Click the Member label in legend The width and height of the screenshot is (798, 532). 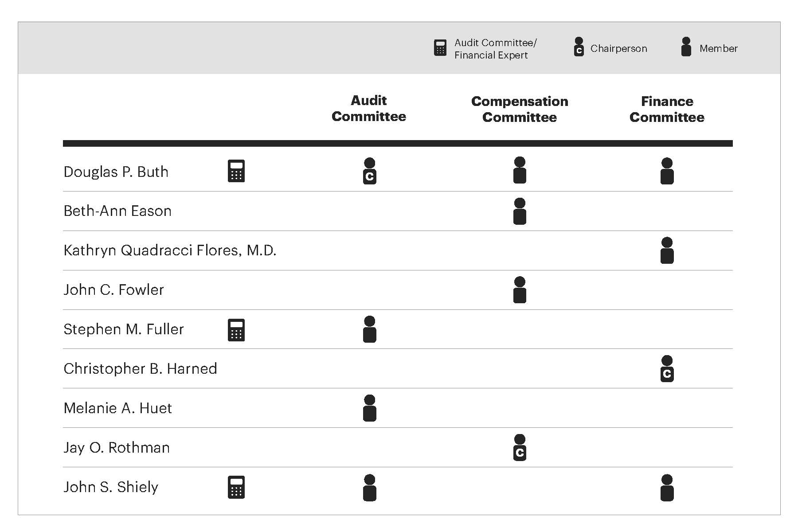pyautogui.click(x=718, y=48)
